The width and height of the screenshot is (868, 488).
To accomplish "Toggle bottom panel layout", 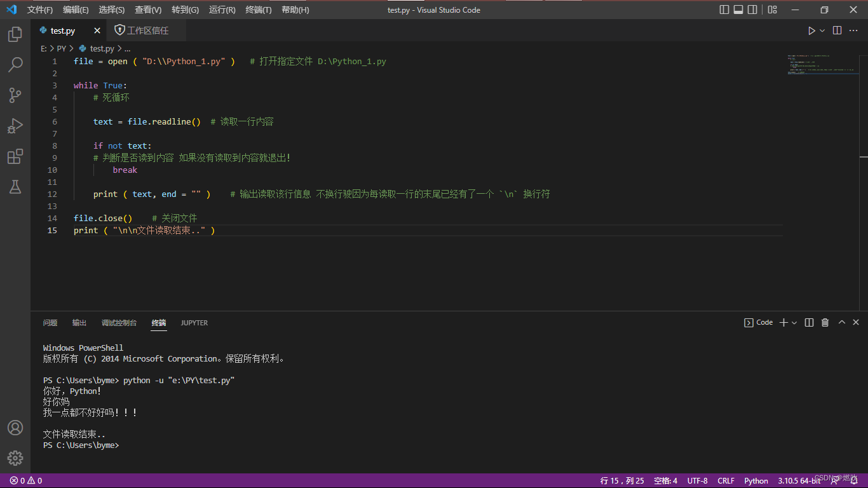I will tap(738, 10).
